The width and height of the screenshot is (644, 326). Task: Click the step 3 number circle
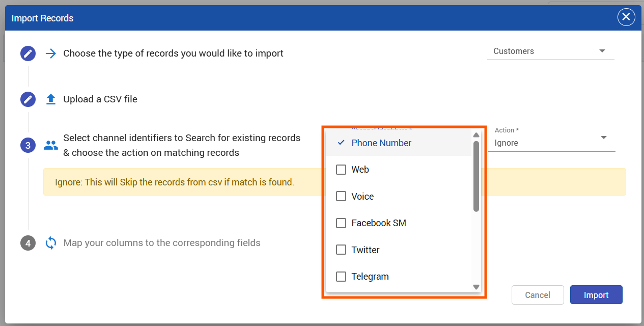pos(28,146)
